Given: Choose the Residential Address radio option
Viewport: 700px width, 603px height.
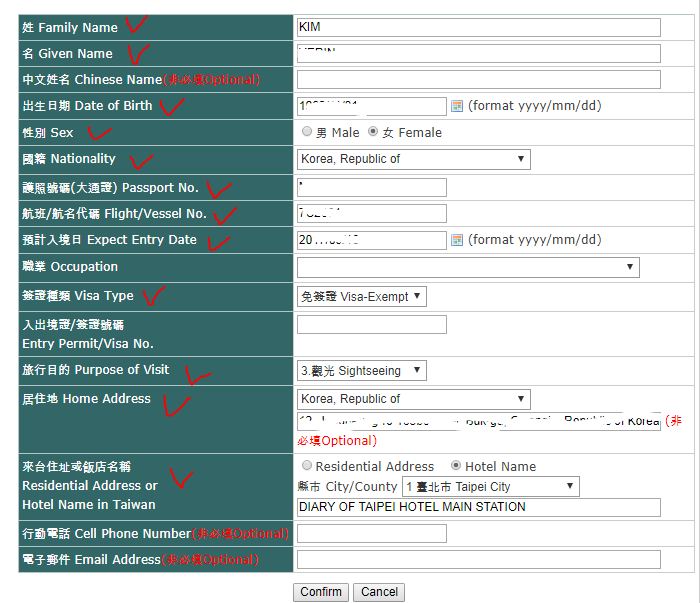Looking at the screenshot, I should [307, 466].
